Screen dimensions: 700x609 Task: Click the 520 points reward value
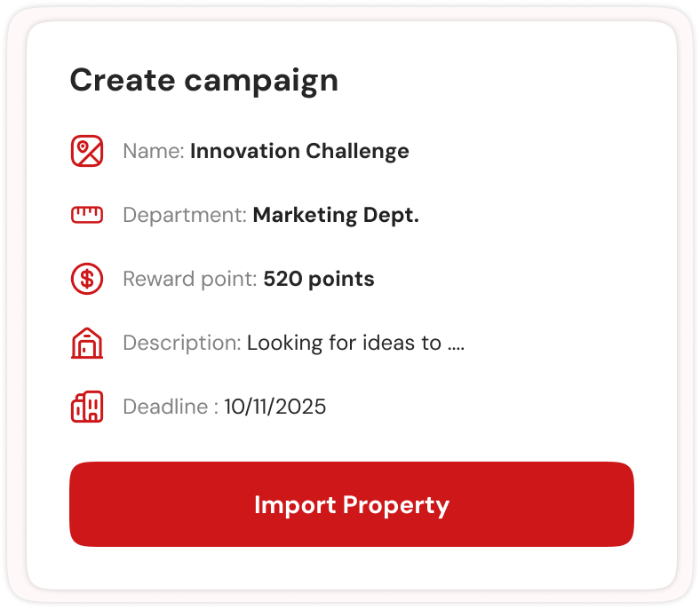(318, 279)
